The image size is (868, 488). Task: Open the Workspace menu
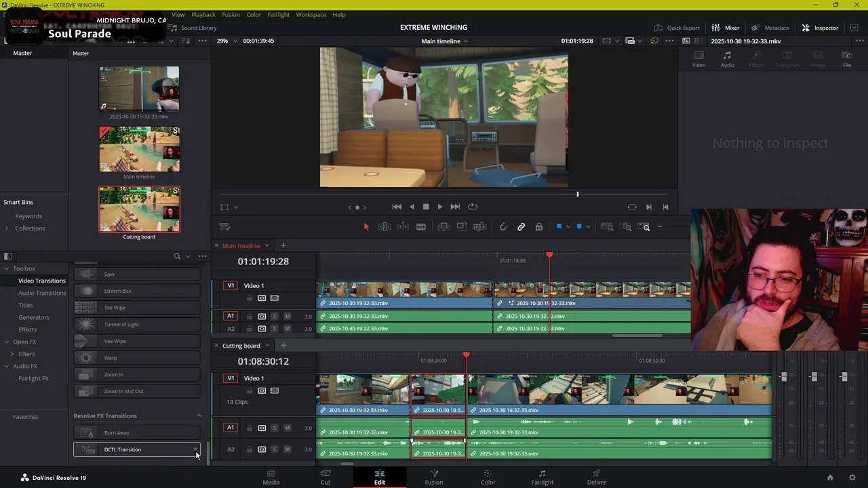[311, 14]
